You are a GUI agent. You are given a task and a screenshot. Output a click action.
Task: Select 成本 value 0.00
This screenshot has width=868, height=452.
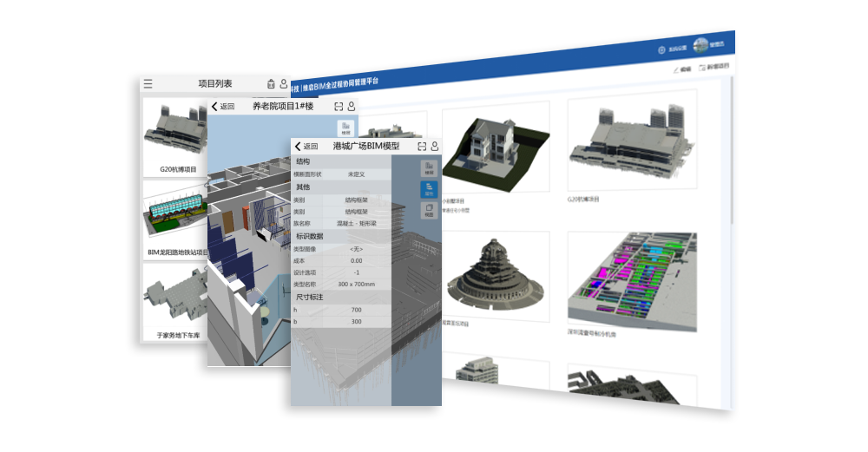point(356,260)
